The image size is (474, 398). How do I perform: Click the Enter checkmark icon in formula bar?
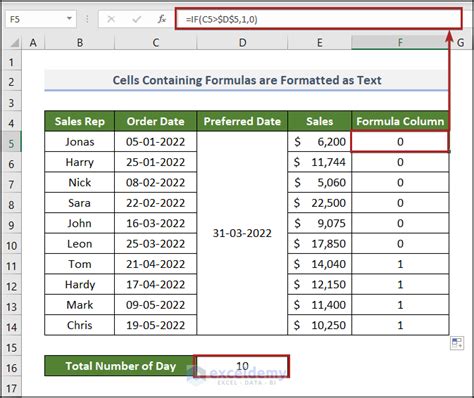(136, 19)
